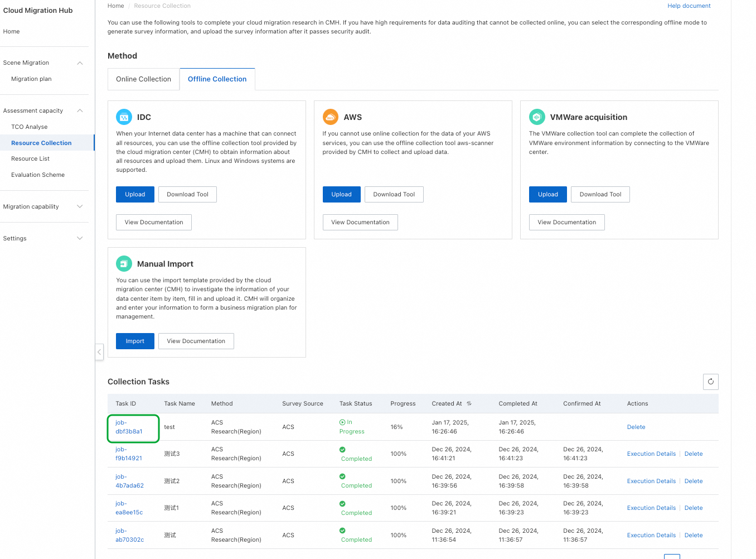Click the 'Jan 17, 2025, 16:26:46' Created At cell
756x559 pixels.
450,427
